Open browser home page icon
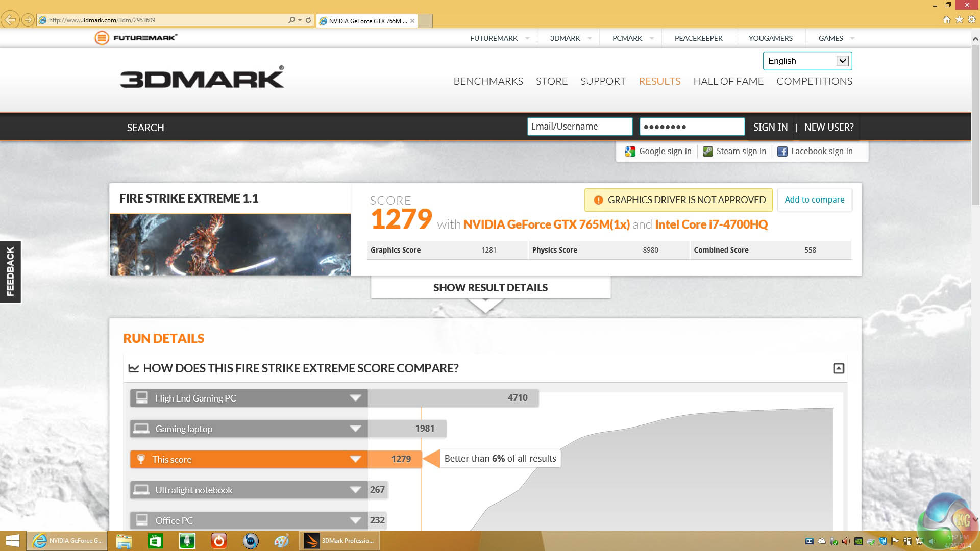980x551 pixels. (946, 20)
